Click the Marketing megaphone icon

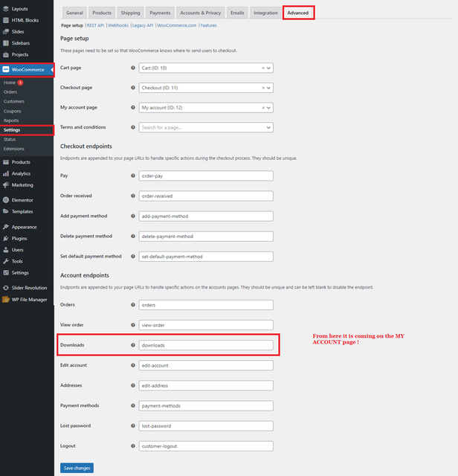click(x=6, y=185)
